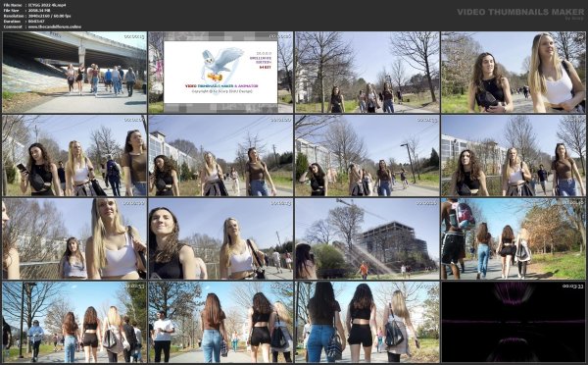Open the close-up of a blonde woman beside a chain-link fence
The width and height of the screenshot is (588, 365).
[74, 238]
